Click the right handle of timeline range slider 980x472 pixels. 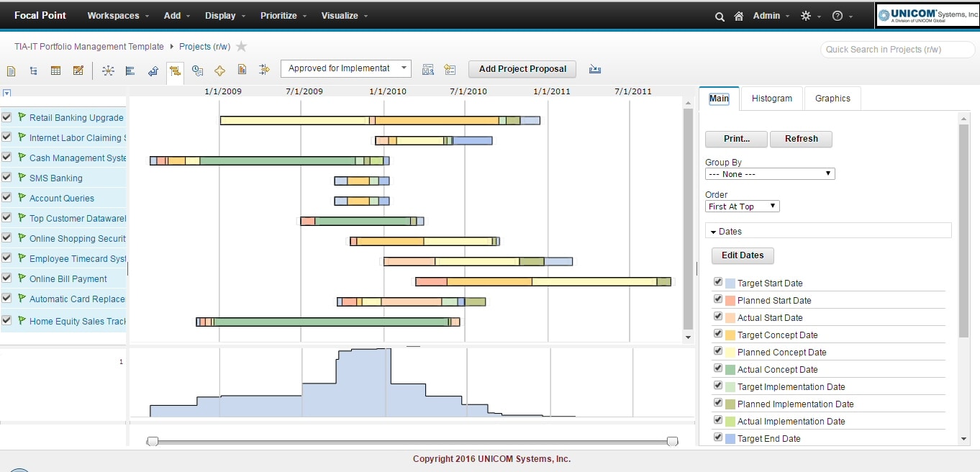point(672,441)
